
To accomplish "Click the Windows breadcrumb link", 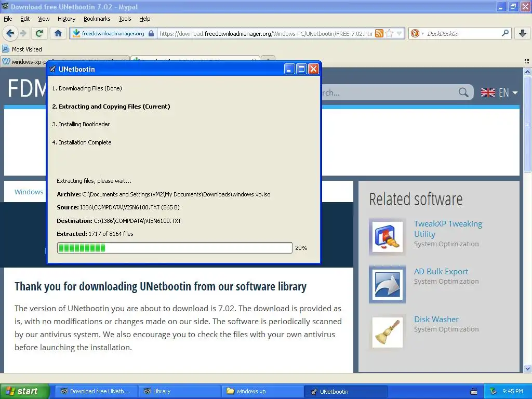I will [x=29, y=192].
